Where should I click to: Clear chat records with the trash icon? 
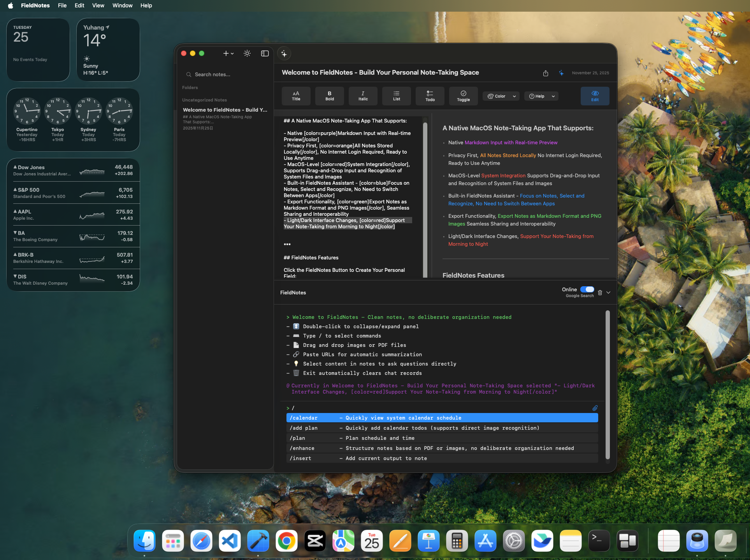[x=600, y=292]
